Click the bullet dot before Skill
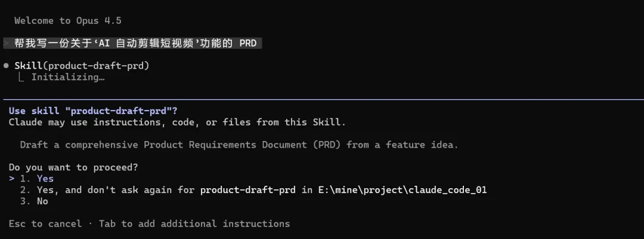 [x=6, y=65]
